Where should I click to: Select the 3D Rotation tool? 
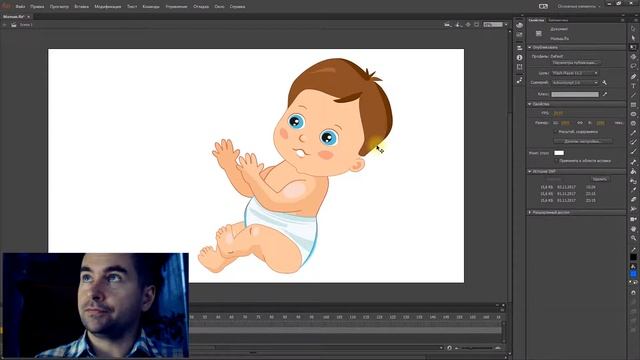633,57
